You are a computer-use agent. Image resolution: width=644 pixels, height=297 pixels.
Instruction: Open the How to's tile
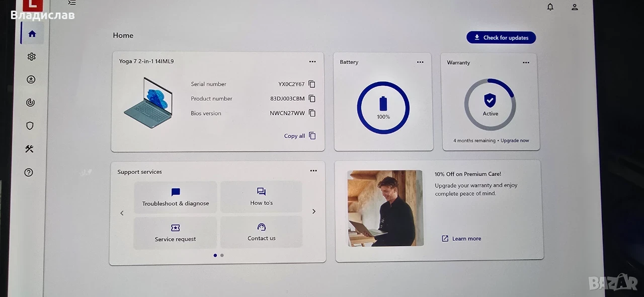[261, 196]
